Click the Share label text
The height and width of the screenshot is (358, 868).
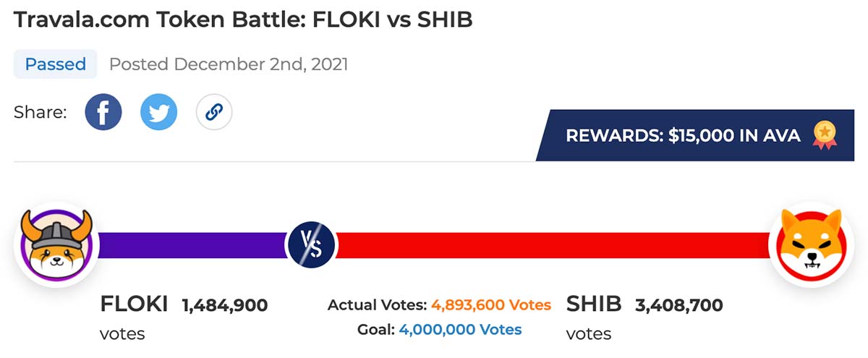click(40, 112)
